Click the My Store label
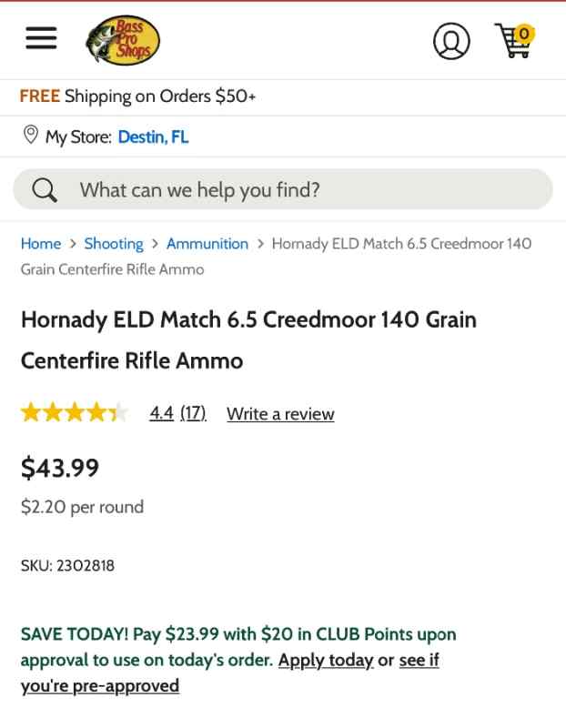Image resolution: width=566 pixels, height=728 pixels. point(78,137)
